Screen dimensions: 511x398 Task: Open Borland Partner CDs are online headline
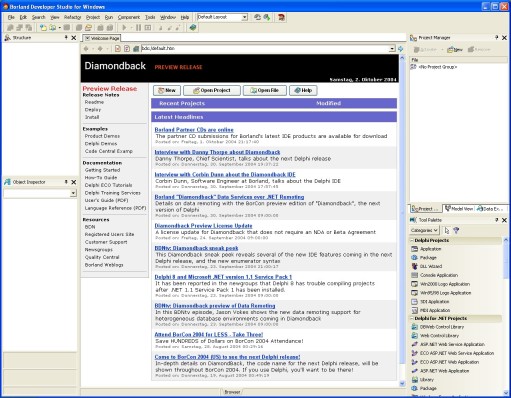pyautogui.click(x=194, y=130)
